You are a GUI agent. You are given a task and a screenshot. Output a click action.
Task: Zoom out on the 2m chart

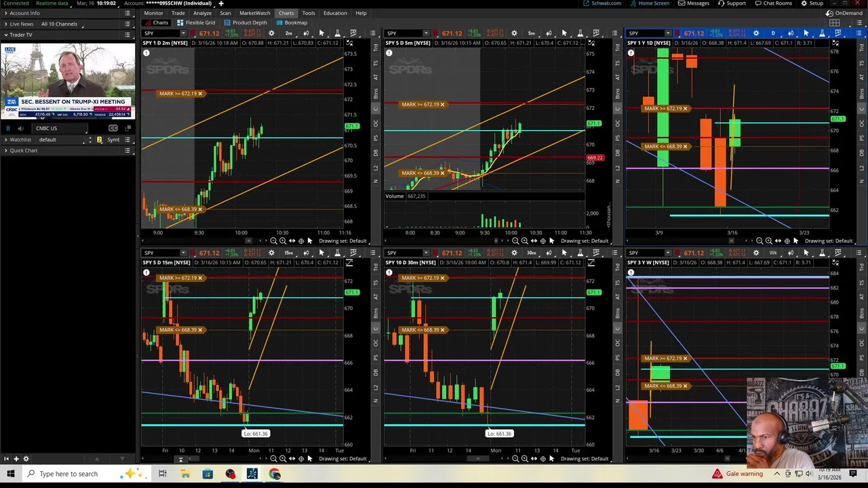pos(273,241)
